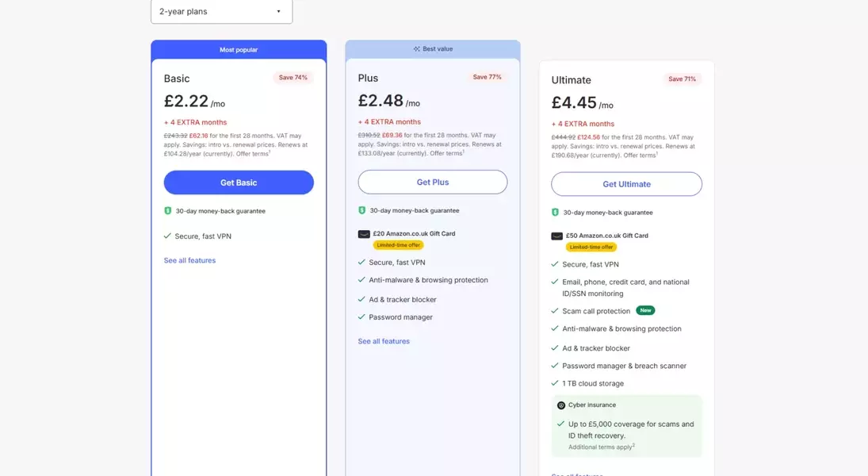Image resolution: width=868 pixels, height=476 pixels.
Task: Click the Plus plan Limited-time offer badge
Action: [x=398, y=245]
